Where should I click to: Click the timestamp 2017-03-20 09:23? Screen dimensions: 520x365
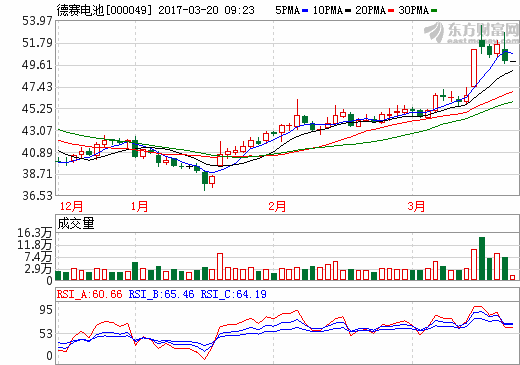206,10
